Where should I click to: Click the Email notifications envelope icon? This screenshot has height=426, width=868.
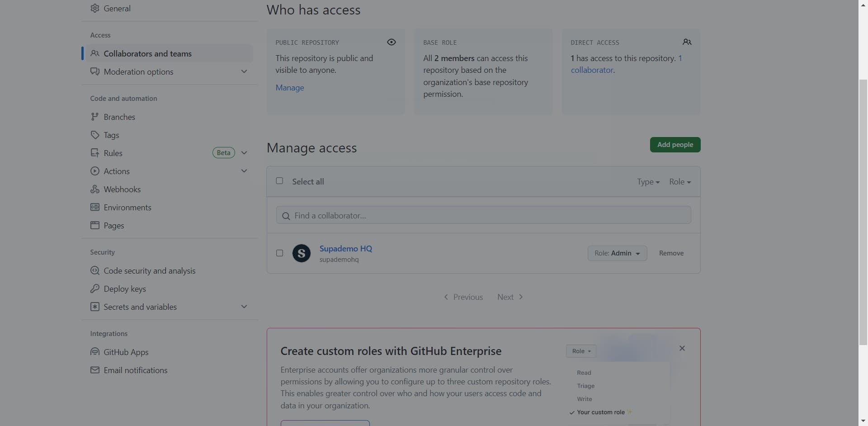coord(94,370)
